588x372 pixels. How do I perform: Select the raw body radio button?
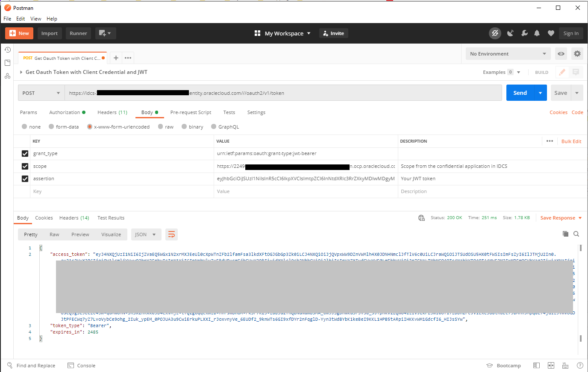click(161, 127)
